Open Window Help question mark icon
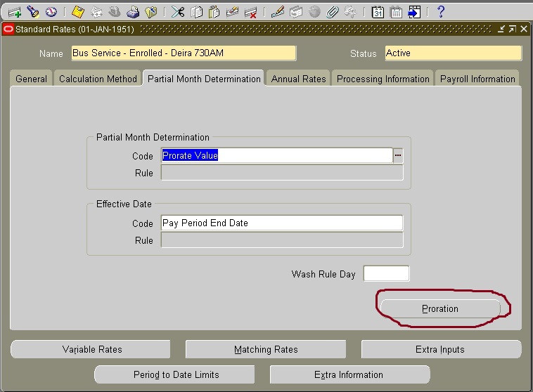The image size is (533, 392). pos(441,12)
